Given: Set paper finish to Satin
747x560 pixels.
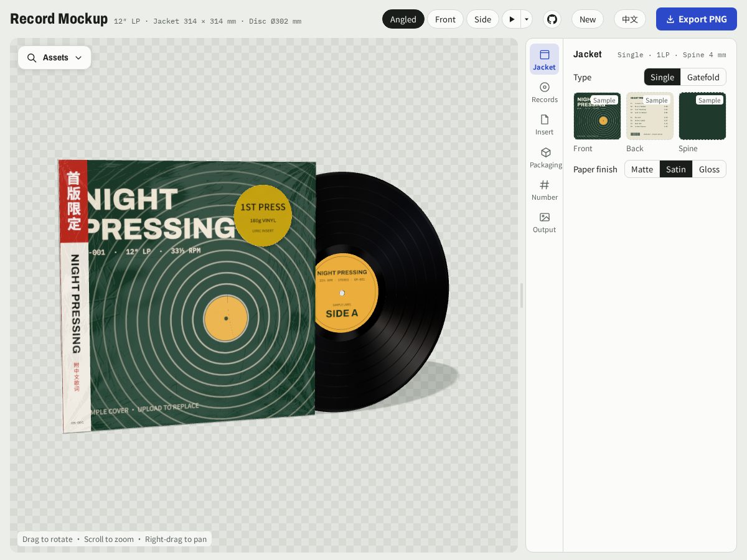Looking at the screenshot, I should pos(676,169).
